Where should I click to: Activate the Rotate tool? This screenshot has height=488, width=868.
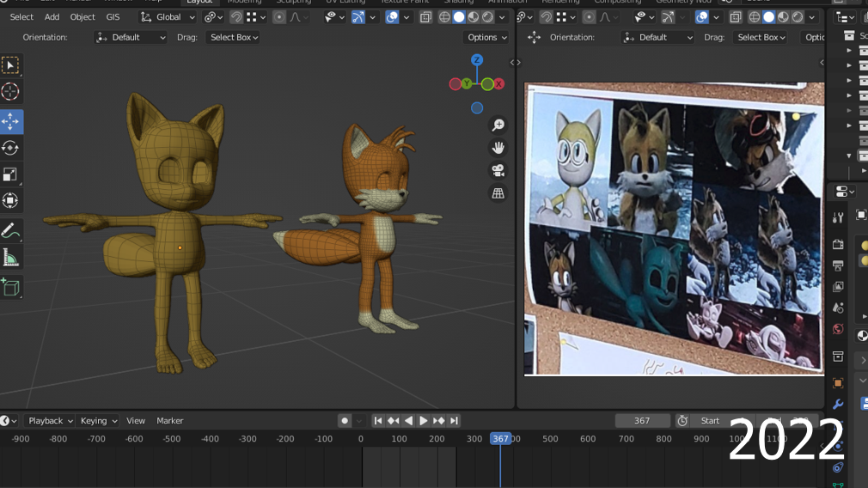tap(11, 148)
